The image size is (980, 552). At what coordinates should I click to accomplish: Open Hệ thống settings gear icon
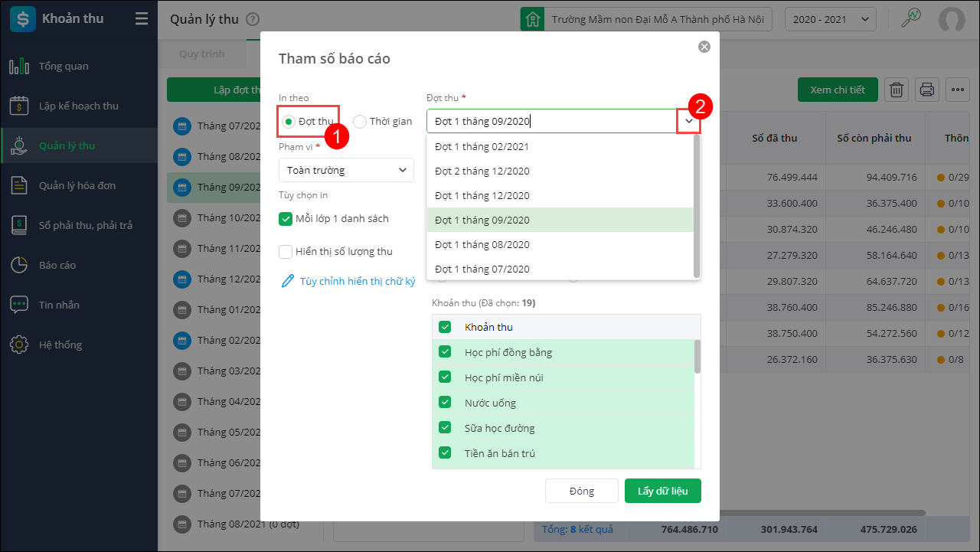pos(19,345)
